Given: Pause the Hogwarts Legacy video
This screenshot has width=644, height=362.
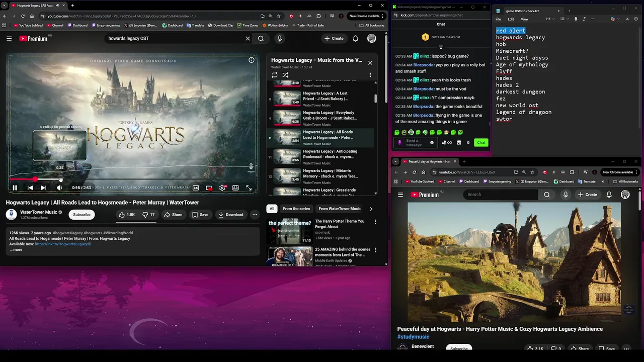Looking at the screenshot, I should [x=15, y=188].
